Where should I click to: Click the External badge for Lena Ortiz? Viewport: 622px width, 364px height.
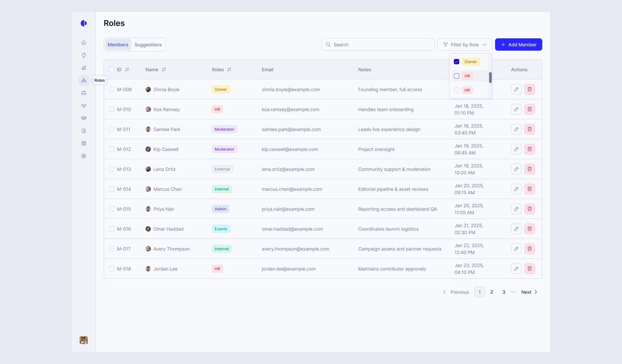(222, 169)
